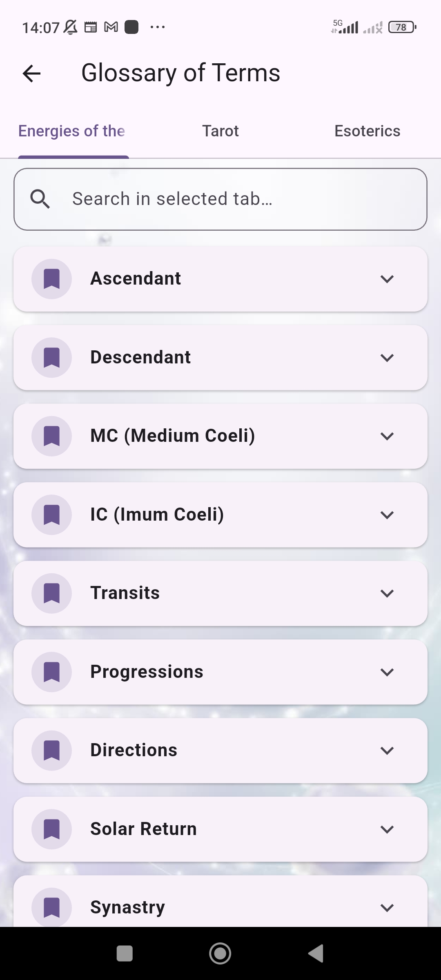The height and width of the screenshot is (980, 441).
Task: Expand the Ascendant entry chevron
Action: [x=387, y=279]
